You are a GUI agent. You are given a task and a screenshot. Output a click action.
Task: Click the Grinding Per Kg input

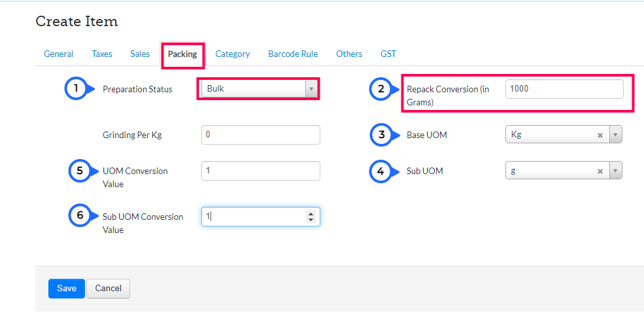(260, 135)
